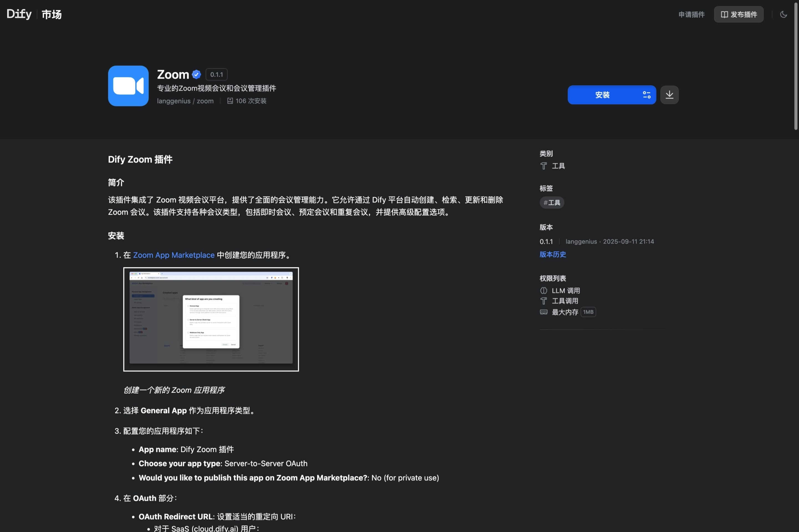Click the Dify logo
Viewport: 799px width, 532px height.
pos(19,14)
